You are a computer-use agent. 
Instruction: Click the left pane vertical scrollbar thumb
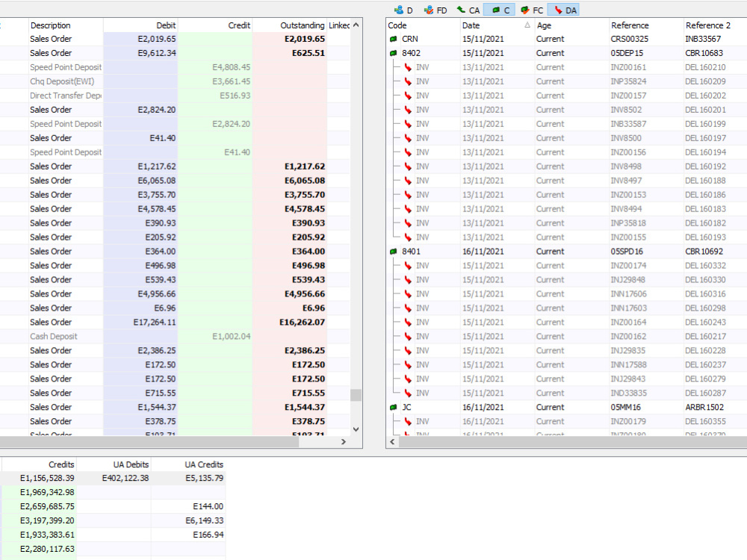tap(356, 395)
